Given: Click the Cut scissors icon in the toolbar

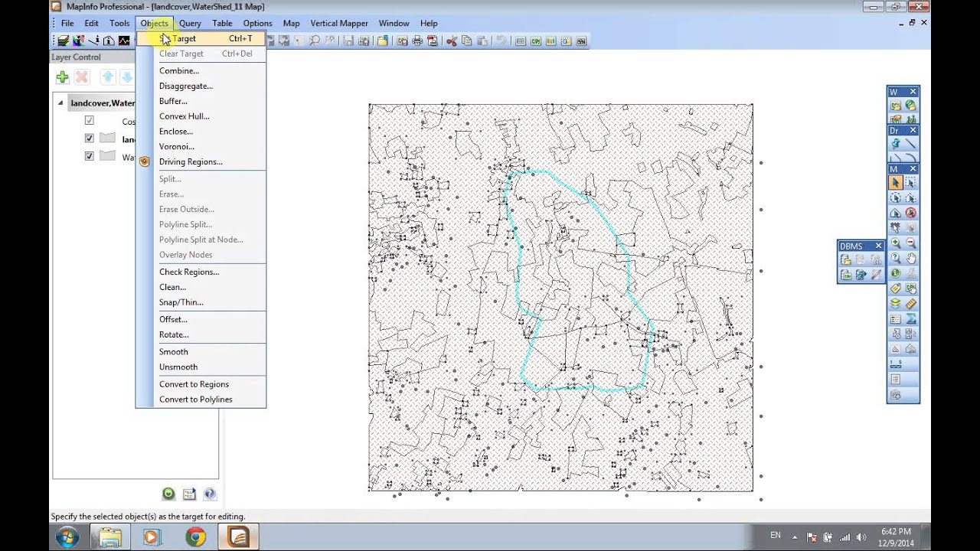Looking at the screenshot, I should click(452, 41).
